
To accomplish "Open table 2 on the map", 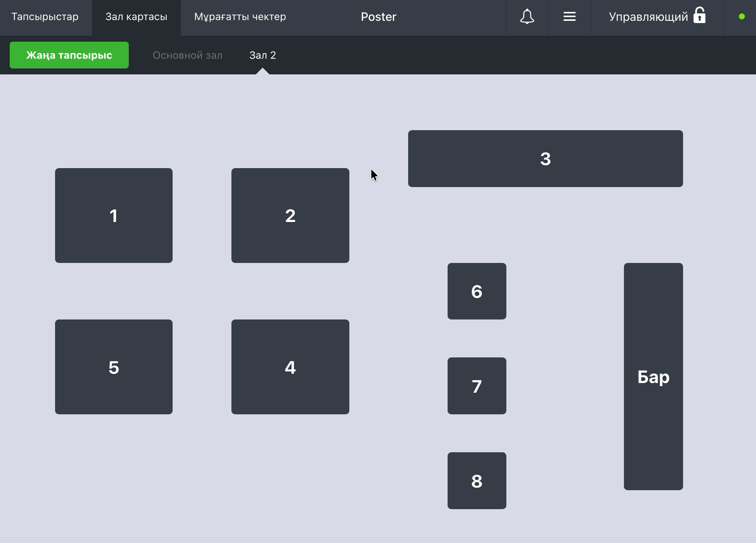I will [x=290, y=215].
